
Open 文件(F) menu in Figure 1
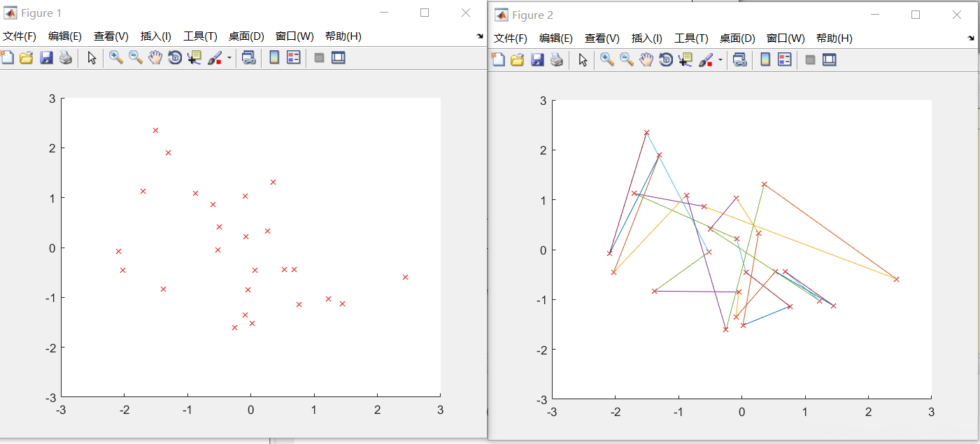(19, 36)
